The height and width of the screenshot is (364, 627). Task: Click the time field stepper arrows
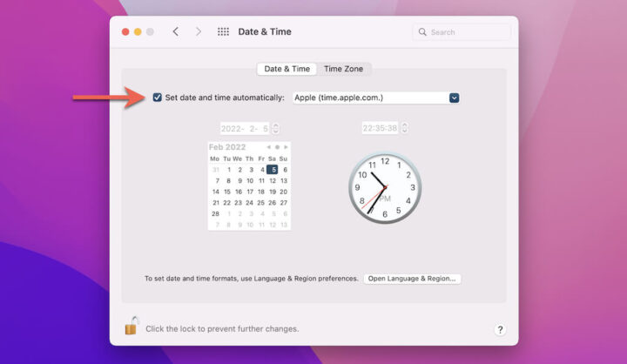(405, 128)
